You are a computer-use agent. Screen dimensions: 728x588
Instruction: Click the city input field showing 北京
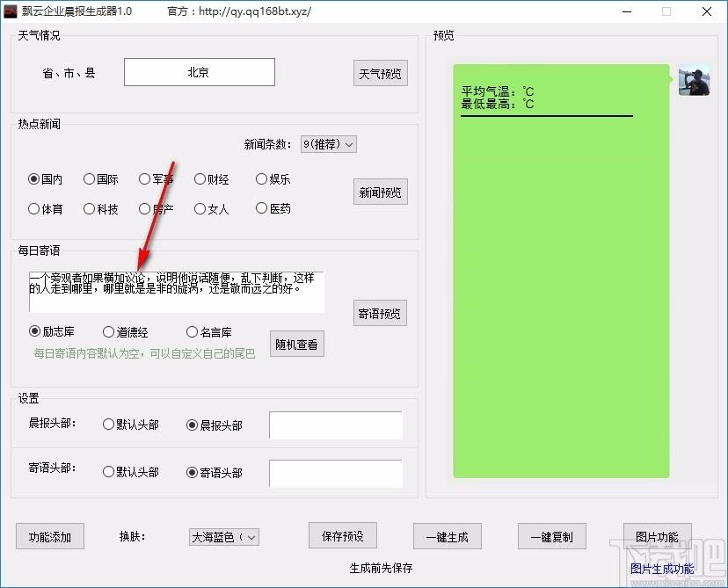(200, 72)
